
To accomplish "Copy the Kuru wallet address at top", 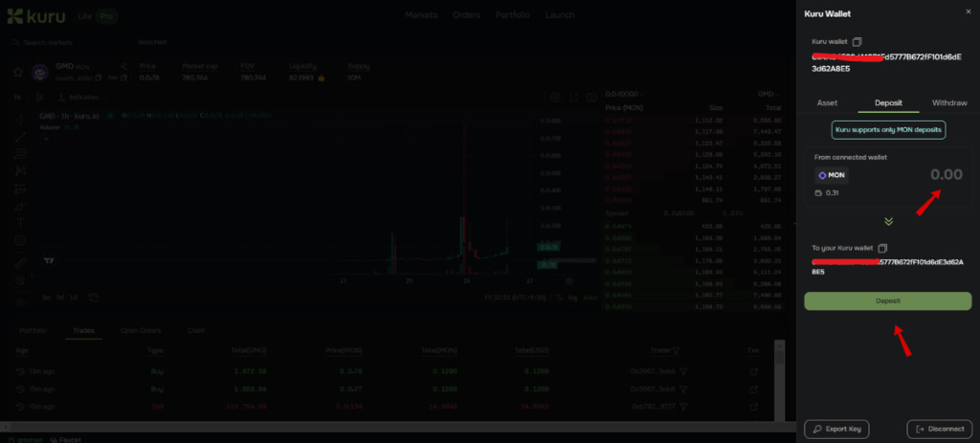I will [857, 42].
